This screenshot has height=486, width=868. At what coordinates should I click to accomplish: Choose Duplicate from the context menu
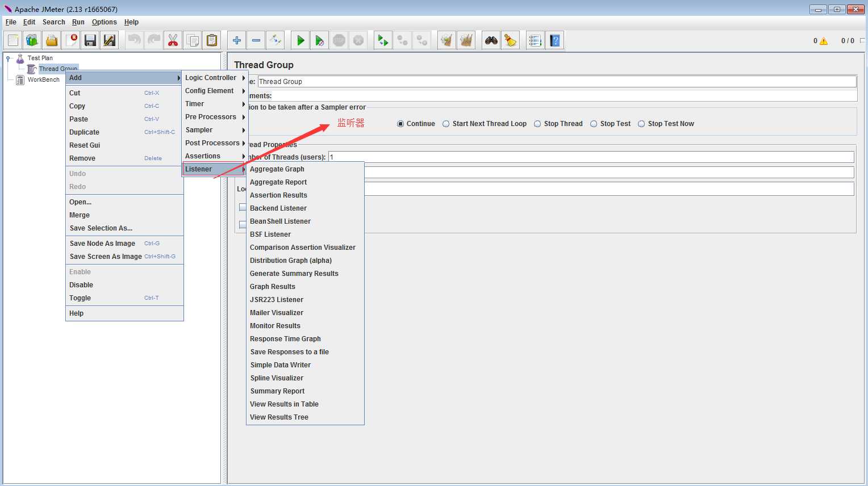tap(124, 132)
